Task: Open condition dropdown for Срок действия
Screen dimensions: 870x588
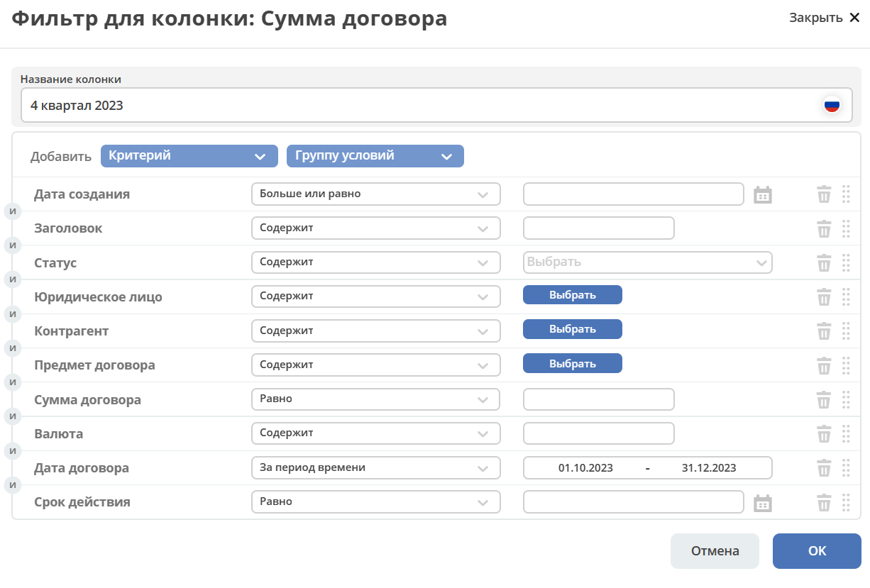Action: point(376,501)
